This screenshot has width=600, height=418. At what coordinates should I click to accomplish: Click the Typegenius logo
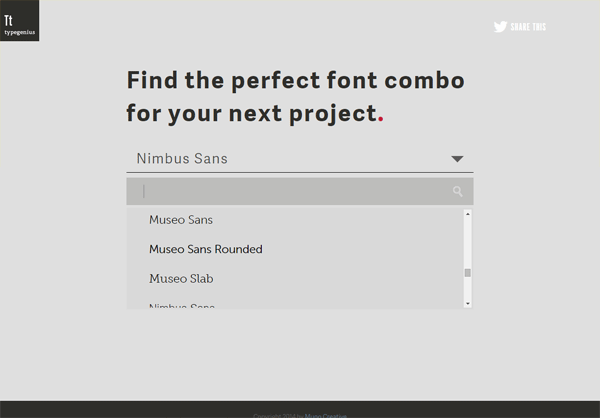click(x=19, y=21)
